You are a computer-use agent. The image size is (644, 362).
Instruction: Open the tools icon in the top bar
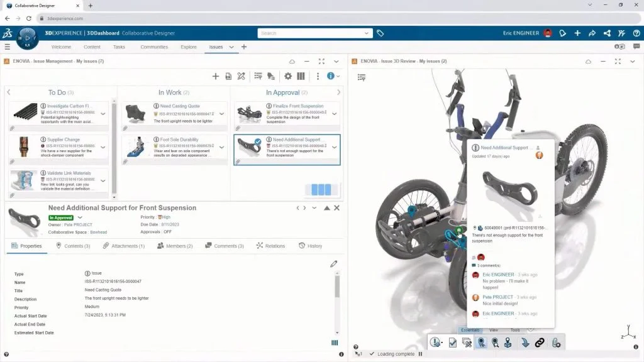coord(621,33)
